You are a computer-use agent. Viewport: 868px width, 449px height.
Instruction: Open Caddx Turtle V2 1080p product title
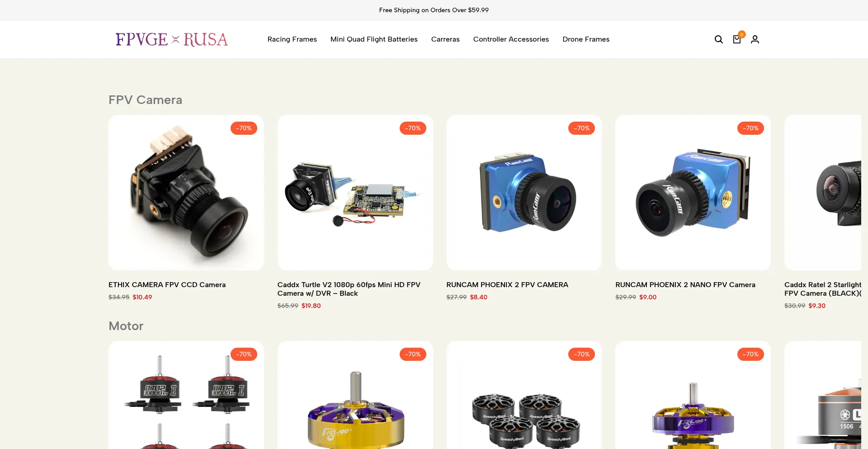[x=349, y=289]
